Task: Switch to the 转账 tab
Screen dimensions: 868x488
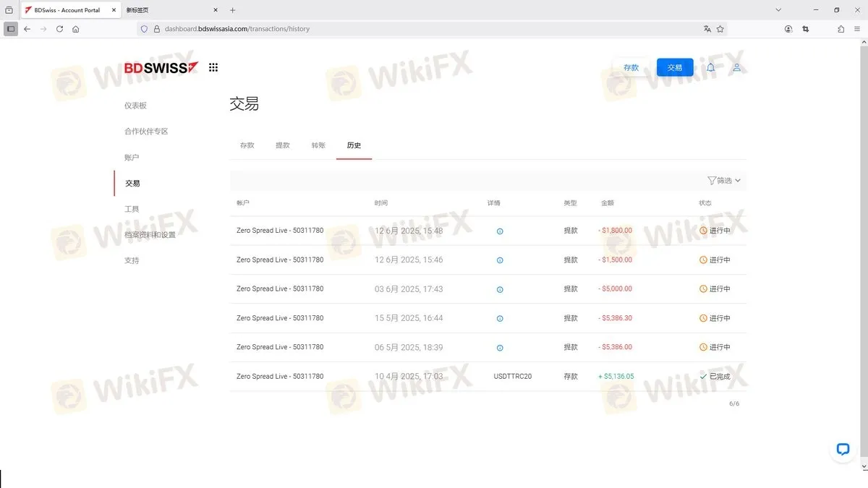Action: 318,145
